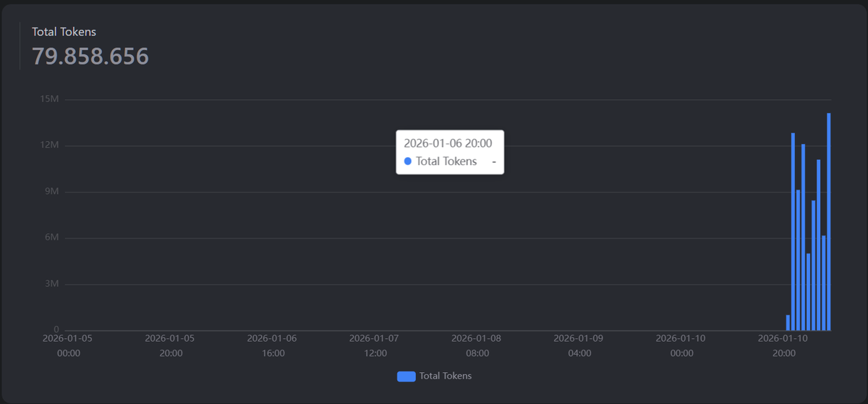This screenshot has height=404, width=868.
Task: Toggle the Total Tokens legend entry
Action: pos(435,376)
